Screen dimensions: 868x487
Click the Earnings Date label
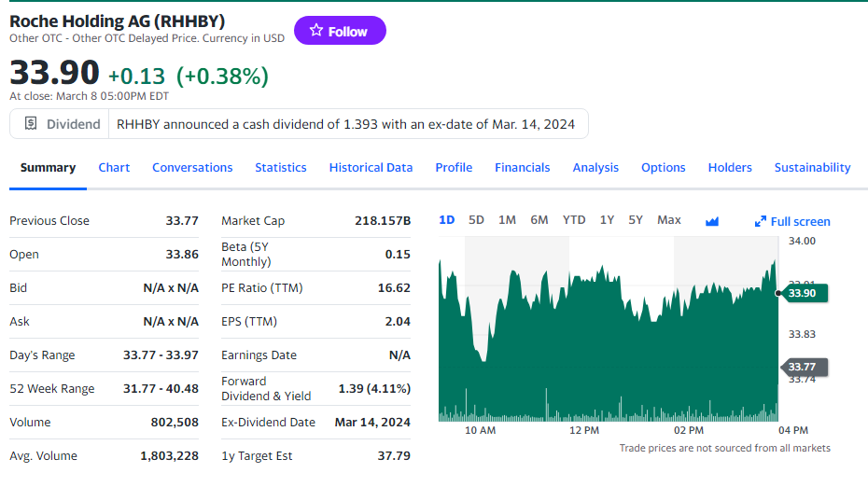(x=259, y=355)
